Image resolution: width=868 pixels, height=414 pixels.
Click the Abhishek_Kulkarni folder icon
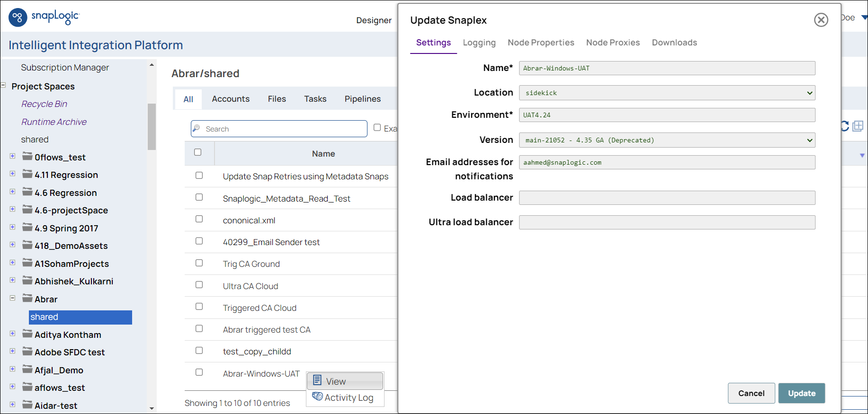(27, 281)
